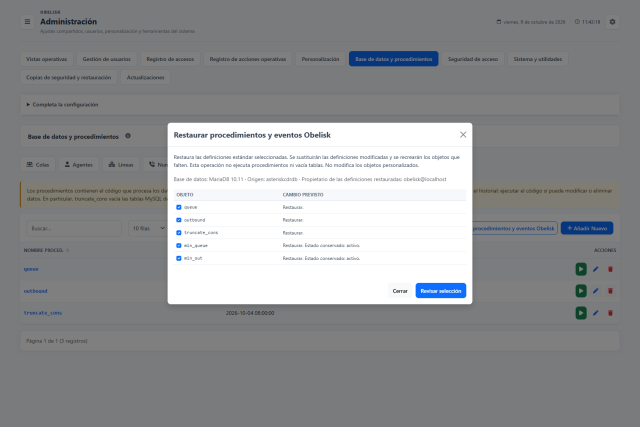Sort by the NOMBRE PROCED. column arrow
The image size is (640, 427).
tap(68, 250)
